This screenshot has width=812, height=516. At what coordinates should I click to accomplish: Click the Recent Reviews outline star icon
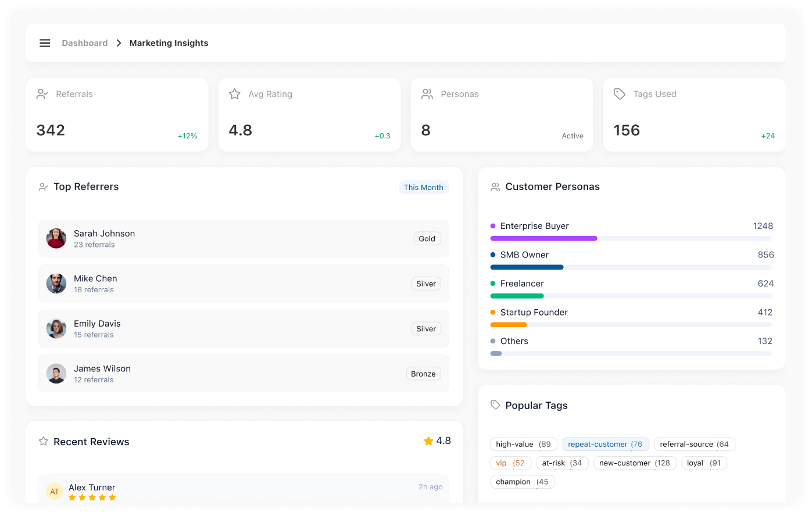[x=44, y=442]
